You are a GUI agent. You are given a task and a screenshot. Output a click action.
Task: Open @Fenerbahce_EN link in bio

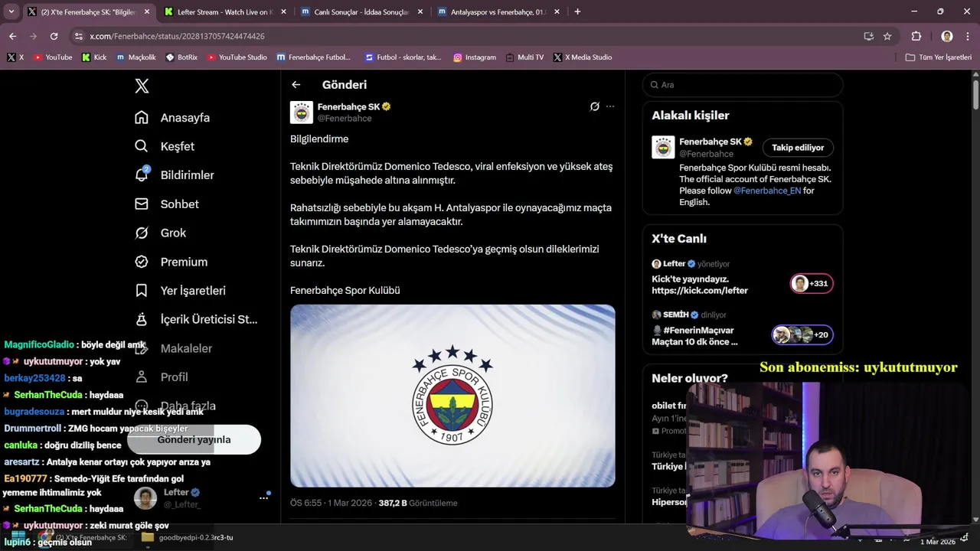click(767, 191)
